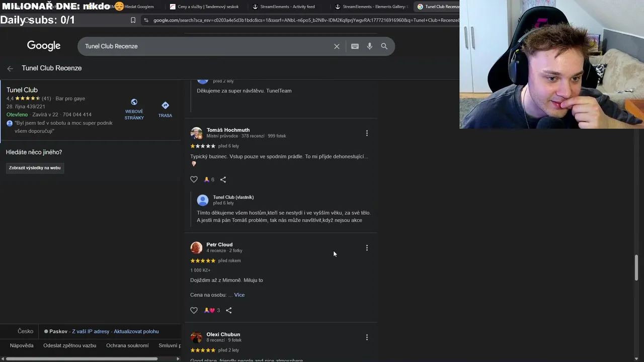The width and height of the screenshot is (644, 362).
Task: View reactions on Tomáš Hochmuth's review
Action: click(x=209, y=179)
